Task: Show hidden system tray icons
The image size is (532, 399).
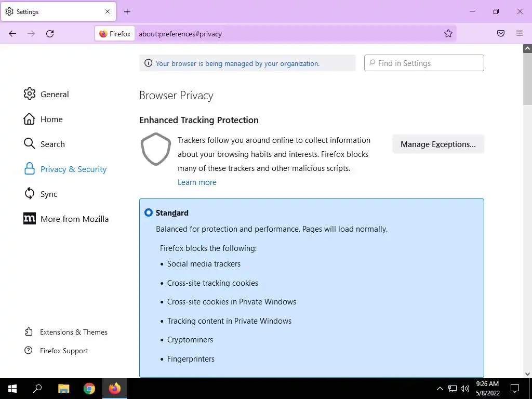Action: (x=440, y=389)
